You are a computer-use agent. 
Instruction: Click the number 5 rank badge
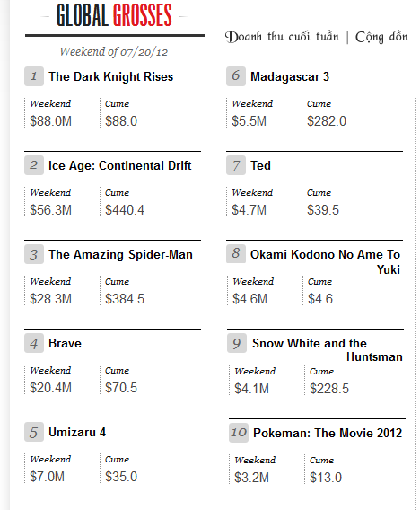pos(34,432)
